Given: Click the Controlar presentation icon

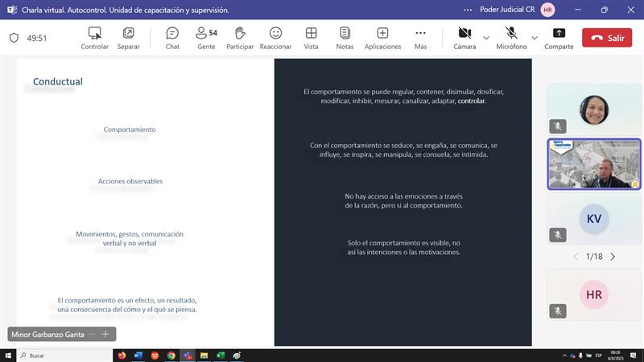Looking at the screenshot, I should [94, 38].
